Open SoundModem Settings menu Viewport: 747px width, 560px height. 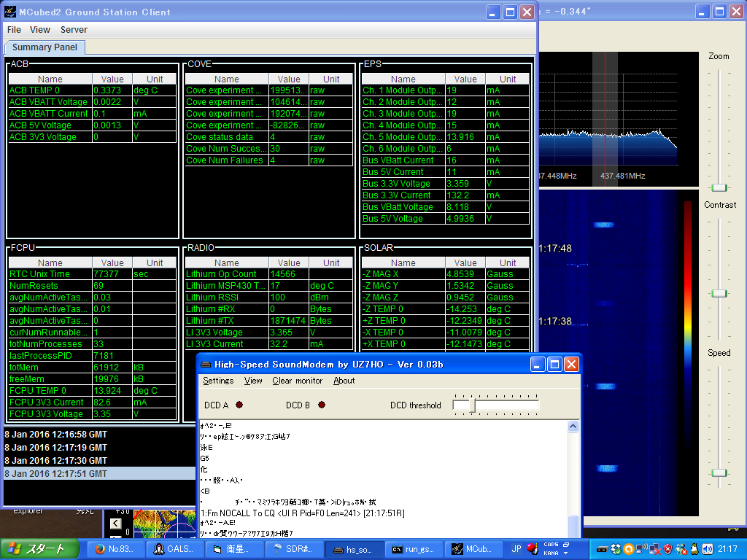pyautogui.click(x=218, y=381)
